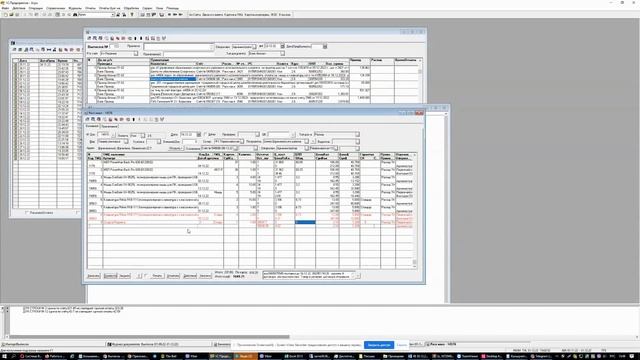
Task: Open calendar picker next to document date field
Action: pos(199,134)
